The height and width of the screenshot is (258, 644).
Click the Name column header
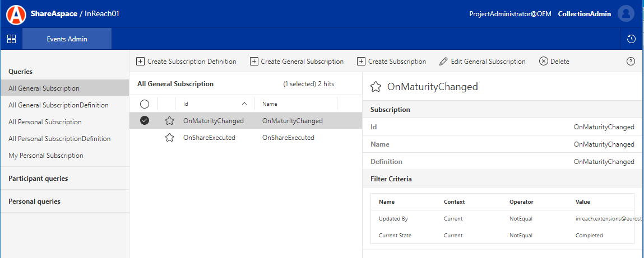click(270, 104)
